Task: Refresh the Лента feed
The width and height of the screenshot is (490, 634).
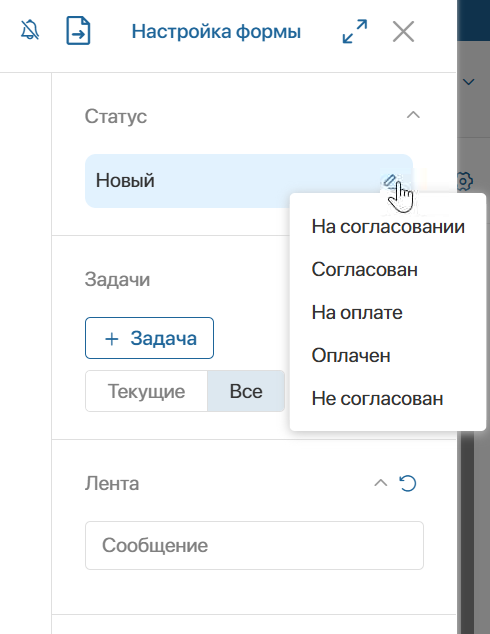Action: 408,483
